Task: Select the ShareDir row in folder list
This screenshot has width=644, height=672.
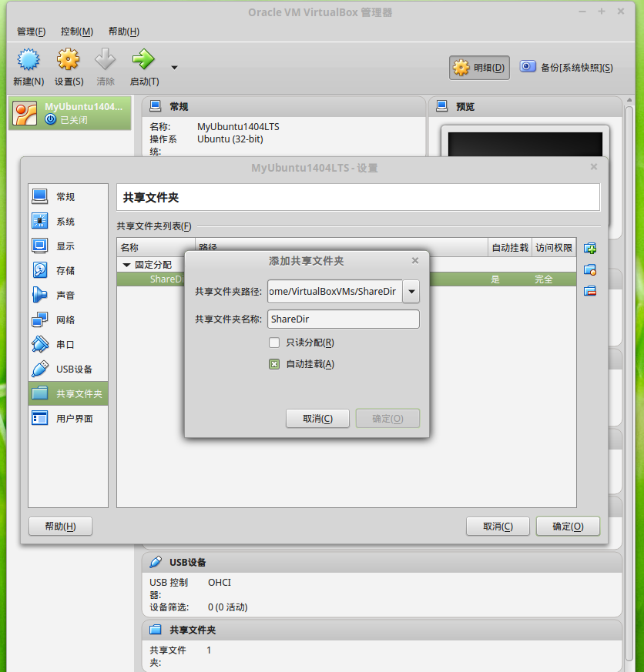Action: coord(347,279)
